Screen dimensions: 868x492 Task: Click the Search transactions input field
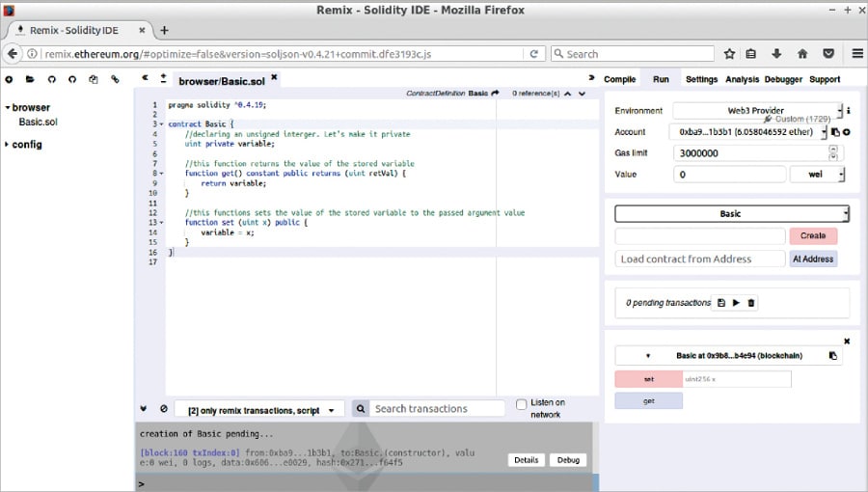(437, 409)
